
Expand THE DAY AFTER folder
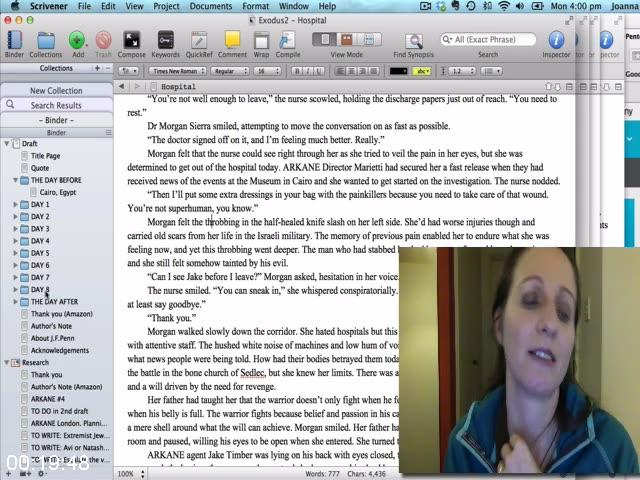pos(16,302)
